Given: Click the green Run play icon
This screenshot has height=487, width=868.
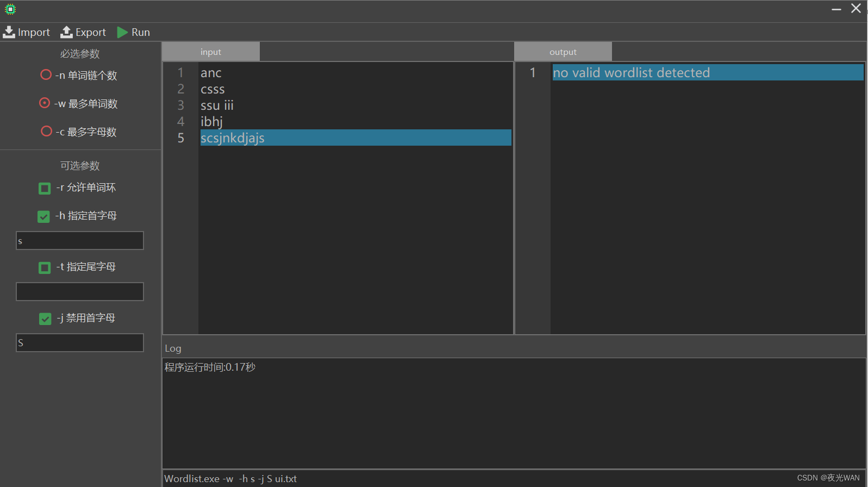Looking at the screenshot, I should (x=122, y=33).
